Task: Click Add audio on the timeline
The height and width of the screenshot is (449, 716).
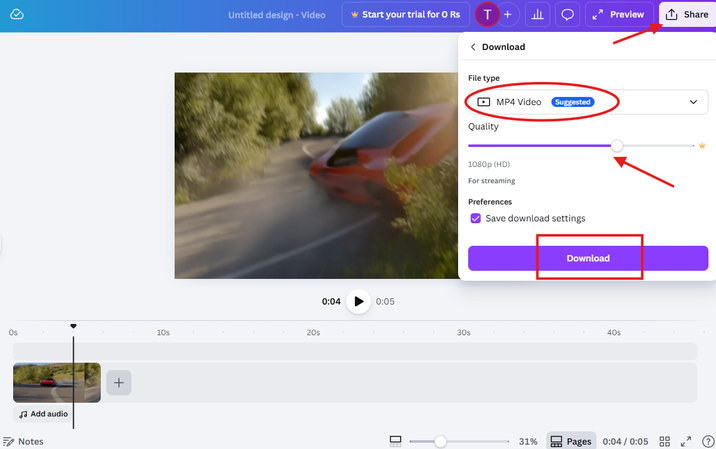Action: pos(43,414)
